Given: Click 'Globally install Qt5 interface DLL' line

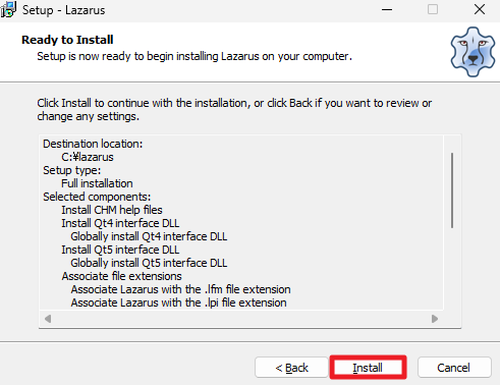Looking at the screenshot, I should tap(149, 263).
